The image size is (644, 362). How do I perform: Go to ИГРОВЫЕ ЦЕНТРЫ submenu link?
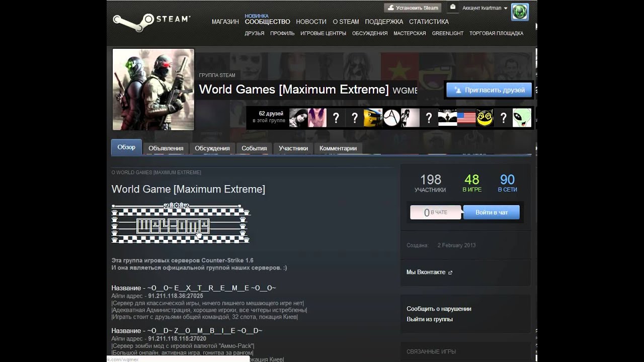(323, 33)
